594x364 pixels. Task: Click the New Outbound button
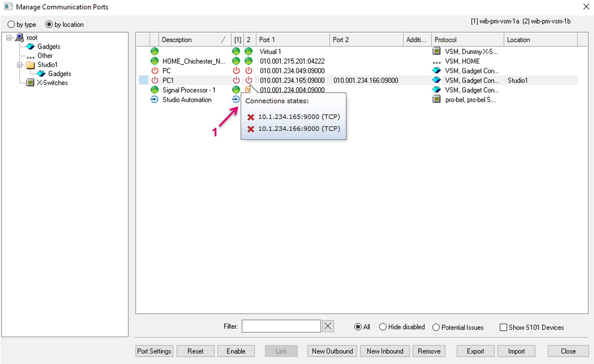(332, 351)
